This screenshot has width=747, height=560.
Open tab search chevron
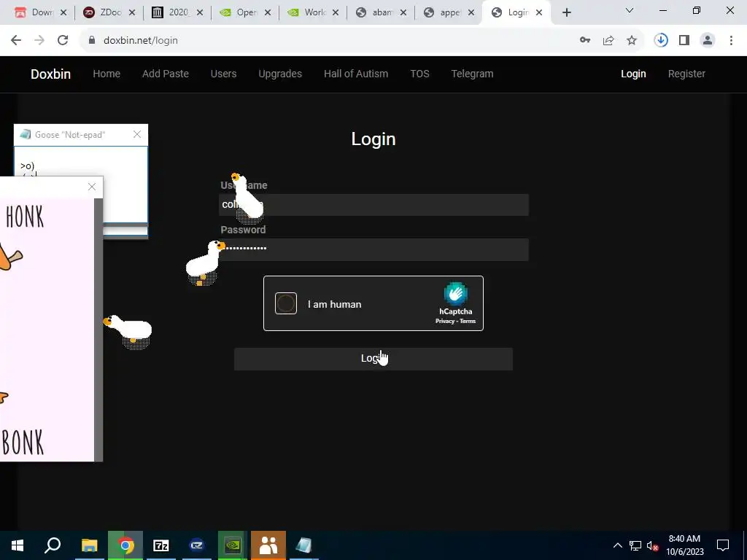point(630,10)
